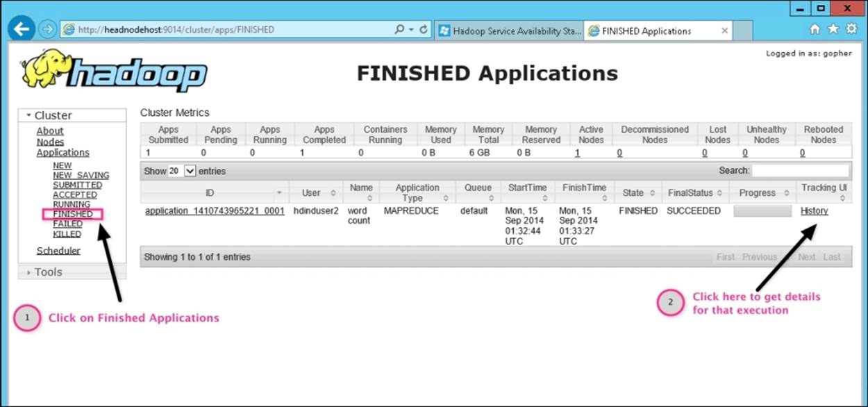Open the About link
Image resolution: width=868 pixels, height=407 pixels.
tap(50, 131)
